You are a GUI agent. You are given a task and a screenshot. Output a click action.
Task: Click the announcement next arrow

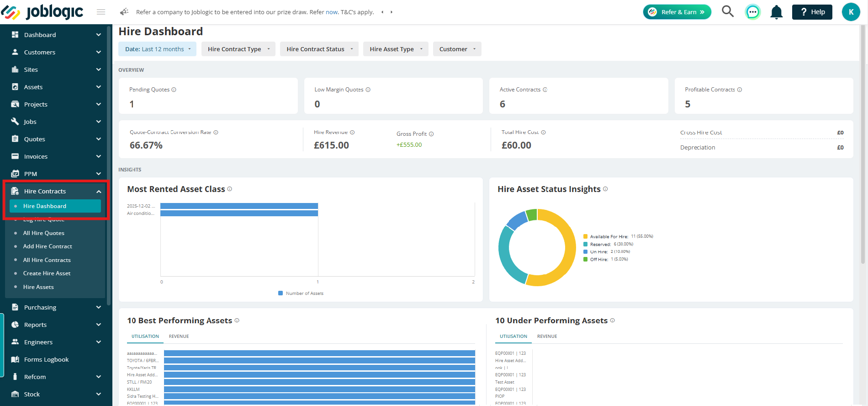[392, 12]
